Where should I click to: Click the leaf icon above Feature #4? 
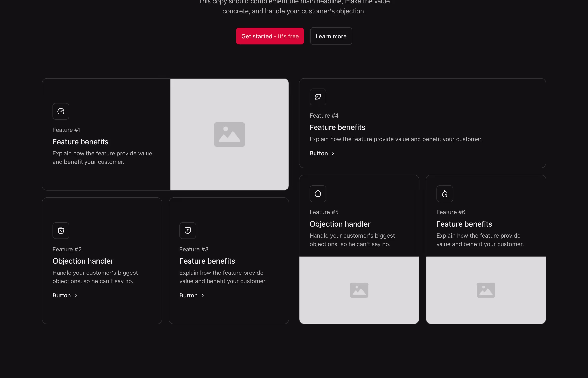(318, 97)
